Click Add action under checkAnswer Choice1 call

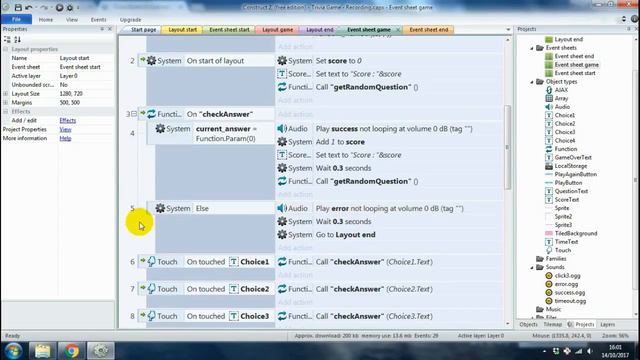(x=296, y=275)
